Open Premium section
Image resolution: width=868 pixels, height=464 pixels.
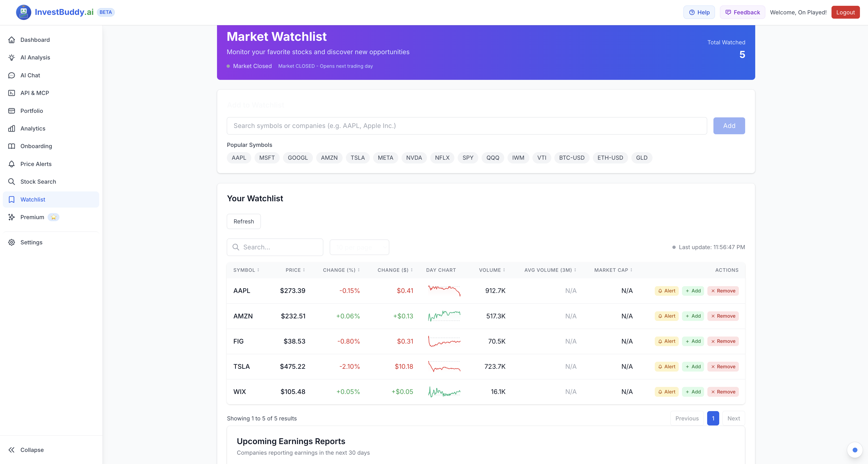tap(51, 217)
